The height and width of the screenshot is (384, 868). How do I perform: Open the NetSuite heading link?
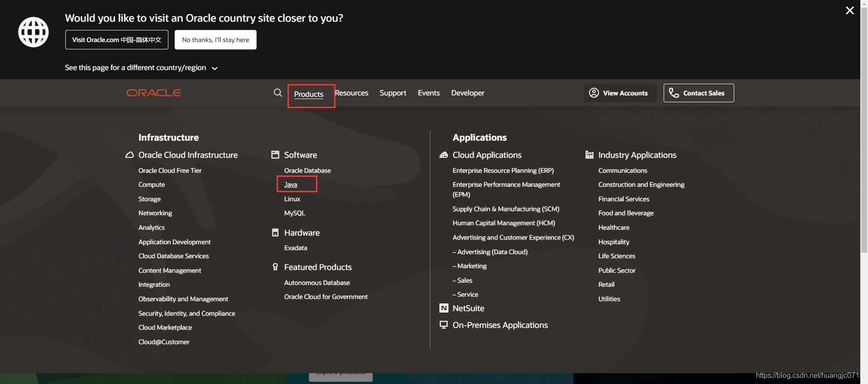click(468, 308)
